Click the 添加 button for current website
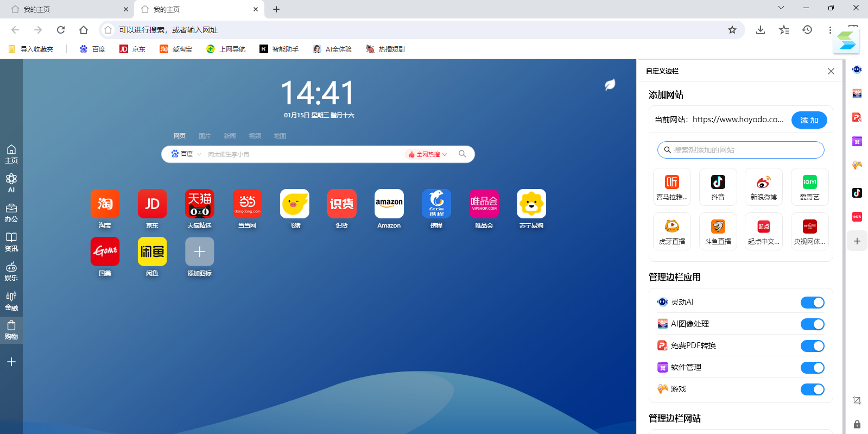This screenshot has width=868, height=434. click(809, 120)
